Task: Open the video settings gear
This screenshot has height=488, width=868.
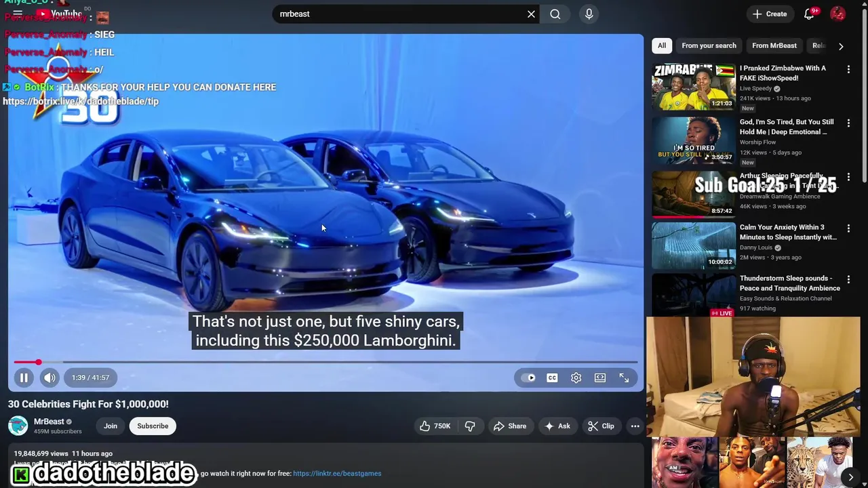Action: coord(576,378)
